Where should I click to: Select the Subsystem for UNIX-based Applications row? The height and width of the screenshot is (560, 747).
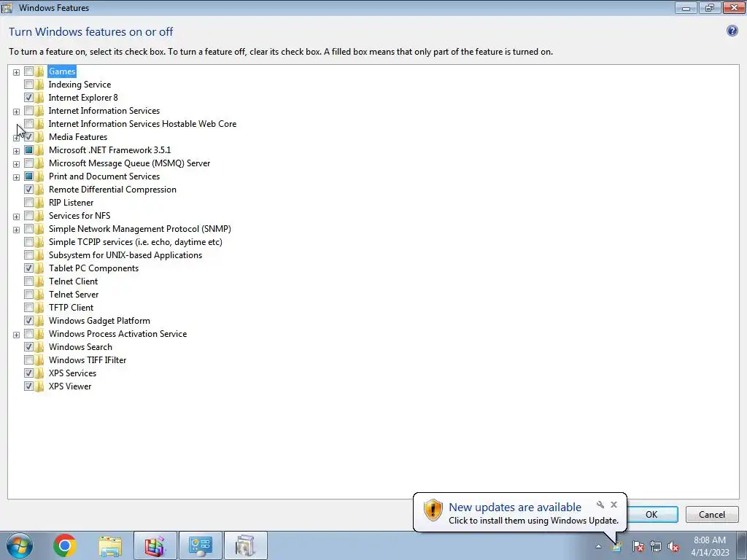coord(125,255)
